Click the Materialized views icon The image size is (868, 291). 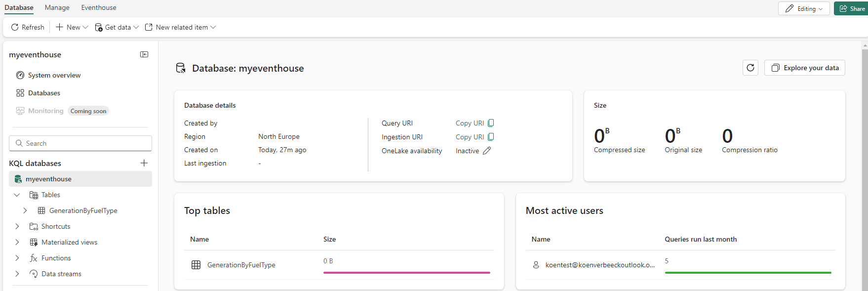coord(34,242)
